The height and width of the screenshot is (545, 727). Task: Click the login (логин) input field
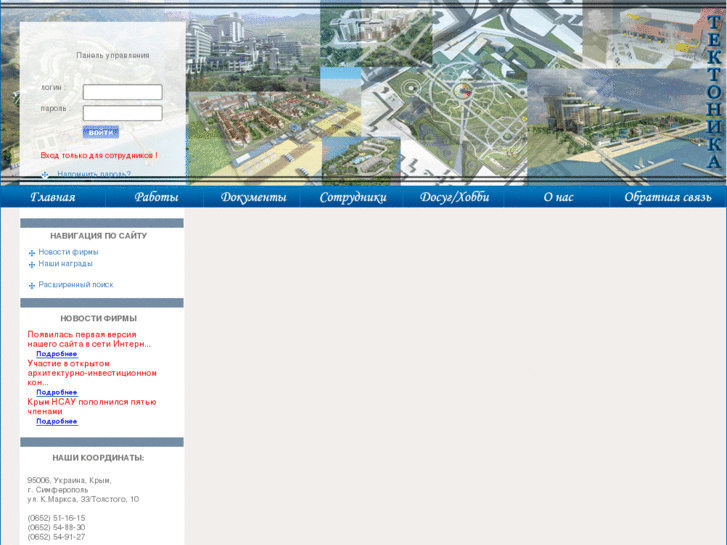coord(122,92)
